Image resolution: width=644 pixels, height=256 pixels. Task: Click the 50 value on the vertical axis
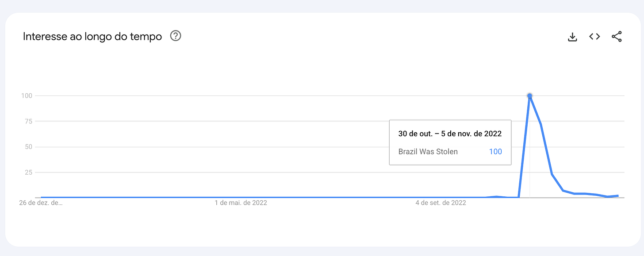(30, 147)
